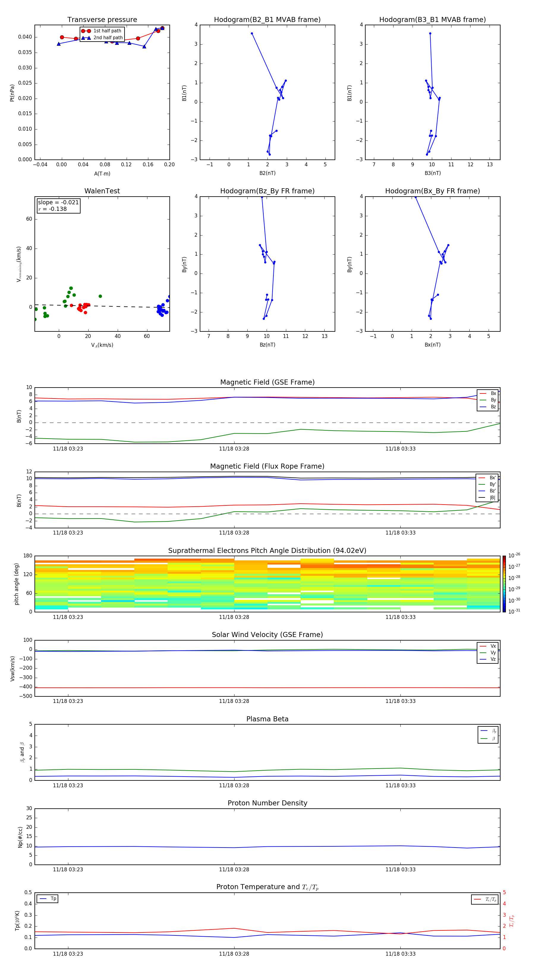This screenshot has height=980, width=535.
Task: Select the '1st half path' legend entry
Action: pos(102,31)
